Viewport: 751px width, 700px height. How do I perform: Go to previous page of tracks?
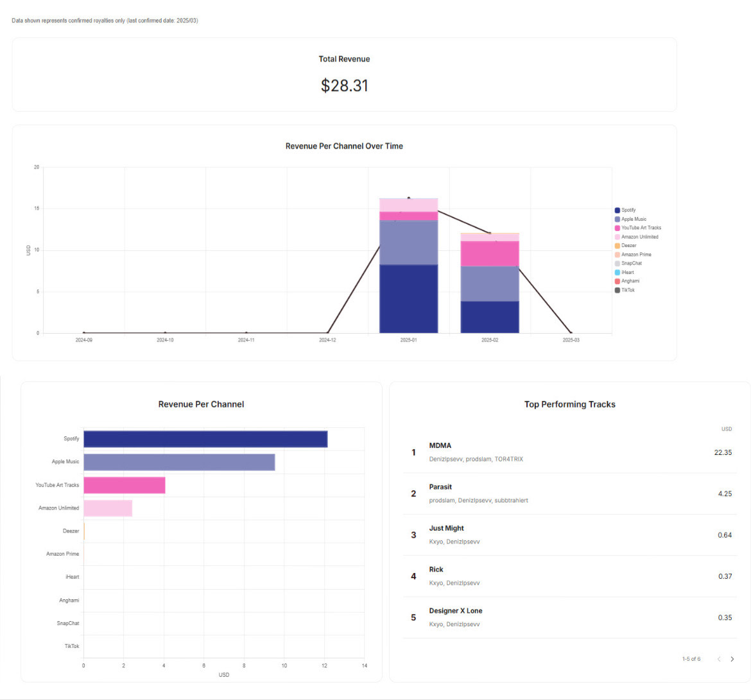click(719, 659)
